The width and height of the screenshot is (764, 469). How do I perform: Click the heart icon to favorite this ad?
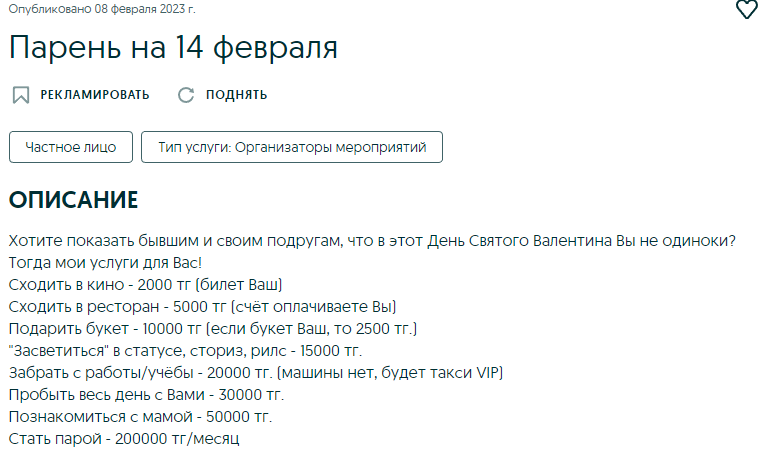(747, 10)
